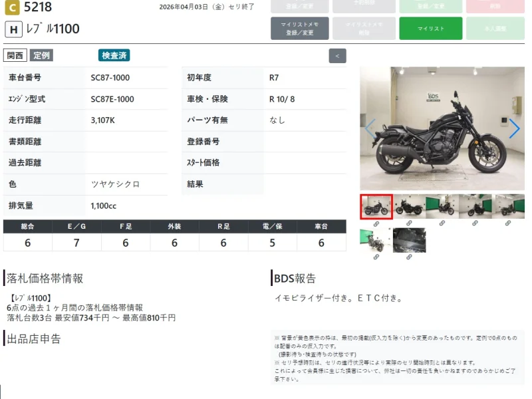Image resolution: width=532 pixels, height=399 pixels.
Task: Click the 落札台数3台 price range line
Action: point(91,318)
